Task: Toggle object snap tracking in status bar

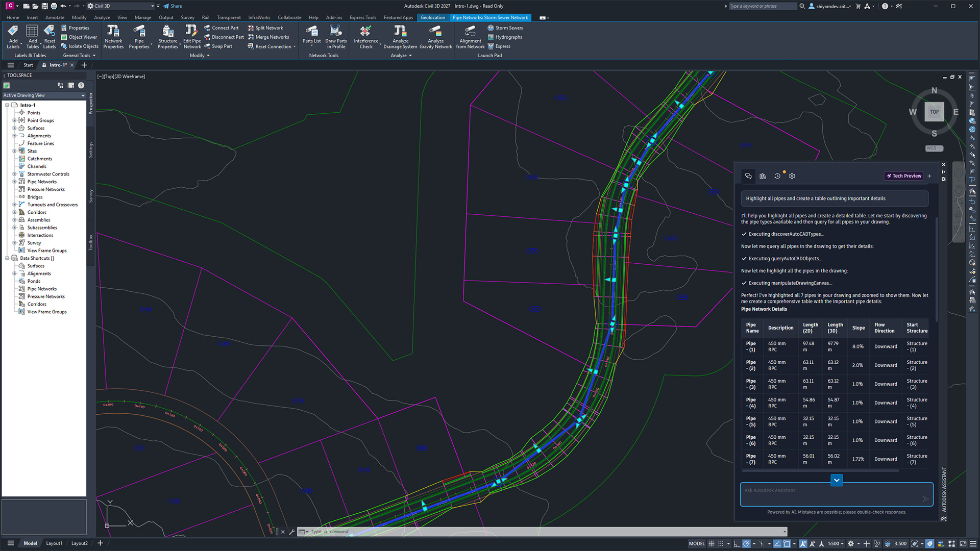Action: [777, 543]
